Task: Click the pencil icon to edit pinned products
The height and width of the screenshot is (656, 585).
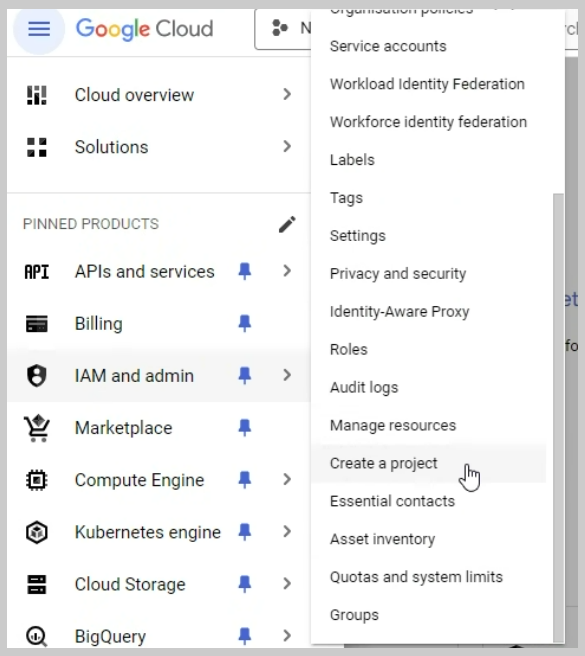Action: point(287,224)
